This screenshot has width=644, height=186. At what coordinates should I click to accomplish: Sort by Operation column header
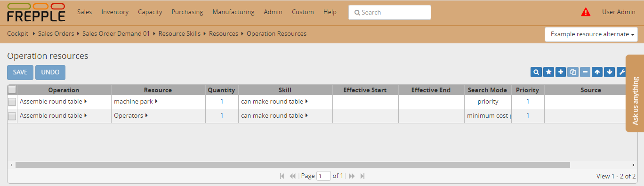[64, 90]
